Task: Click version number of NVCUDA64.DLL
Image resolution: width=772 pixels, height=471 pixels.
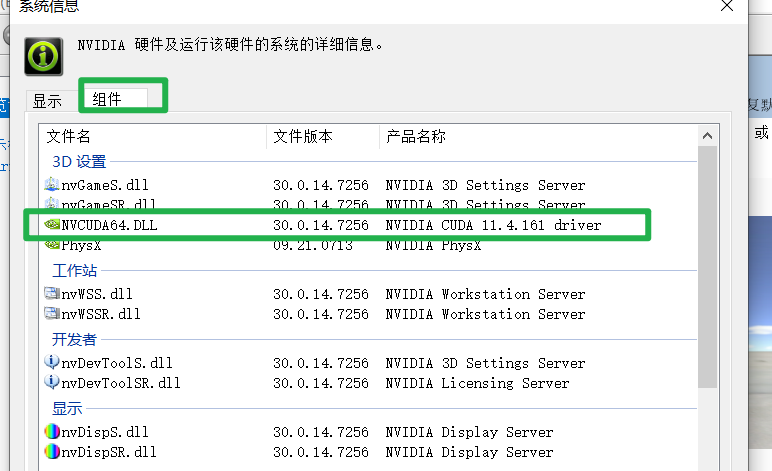Action: click(321, 225)
